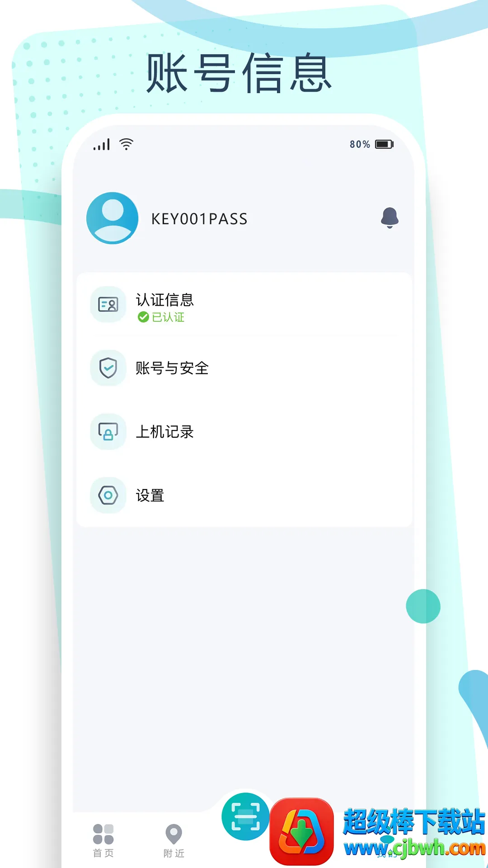
Task: Tap the green 已认证 verified badge
Action: click(x=161, y=317)
